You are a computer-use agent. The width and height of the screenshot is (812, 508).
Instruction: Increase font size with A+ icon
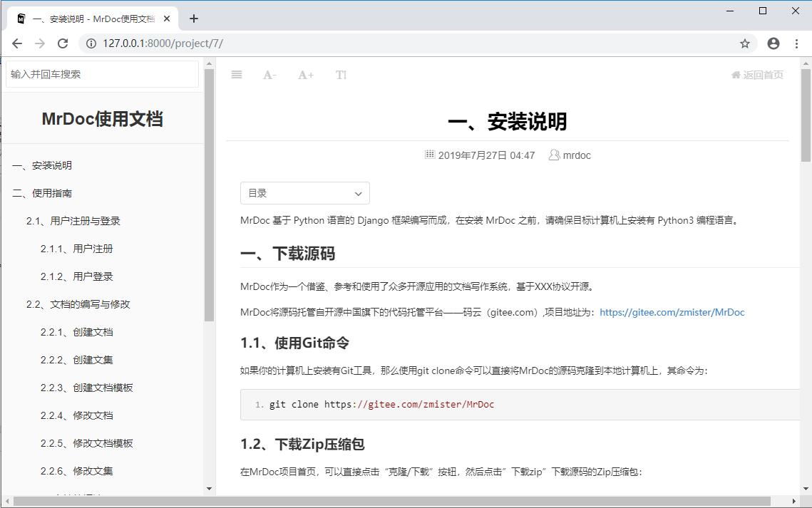[306, 75]
